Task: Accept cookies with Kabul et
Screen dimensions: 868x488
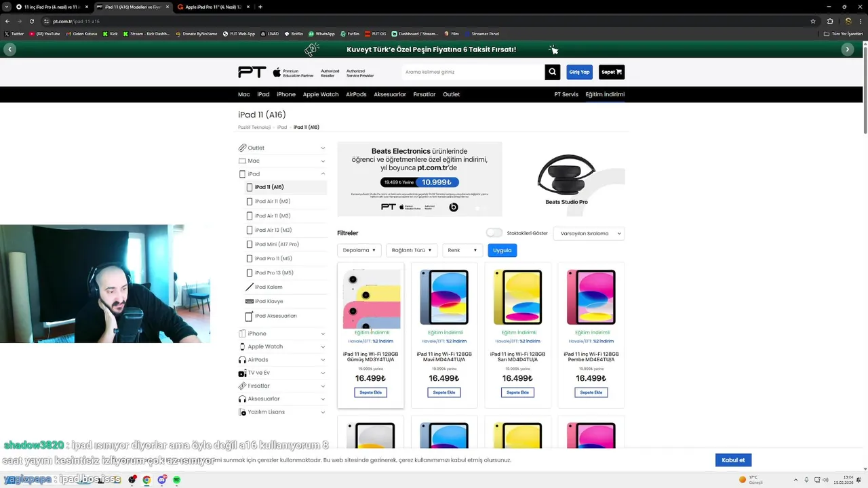Action: click(733, 460)
